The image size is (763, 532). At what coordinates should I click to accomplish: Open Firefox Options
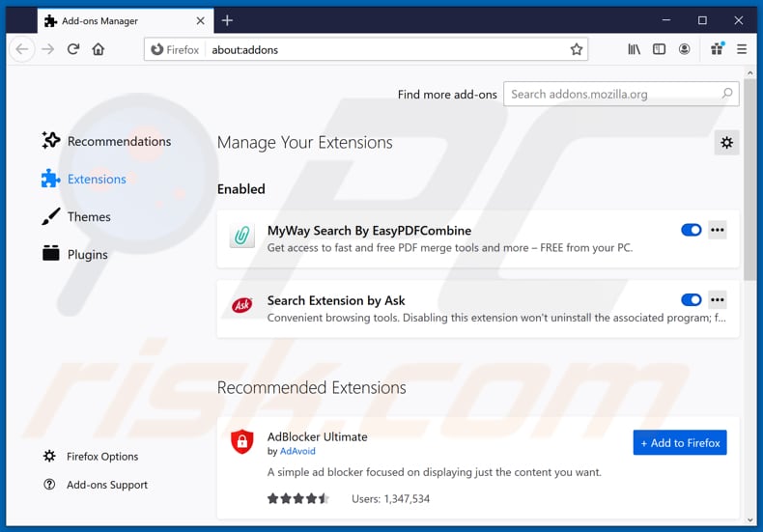tap(91, 456)
